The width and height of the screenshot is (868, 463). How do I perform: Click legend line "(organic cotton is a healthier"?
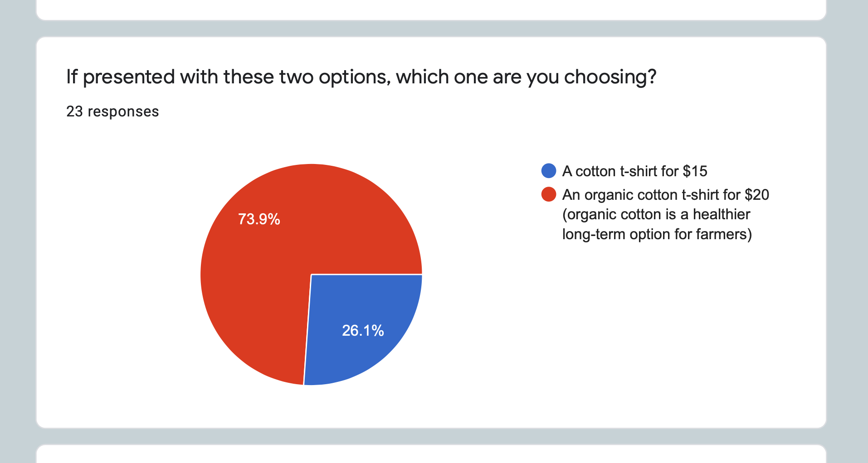[656, 214]
